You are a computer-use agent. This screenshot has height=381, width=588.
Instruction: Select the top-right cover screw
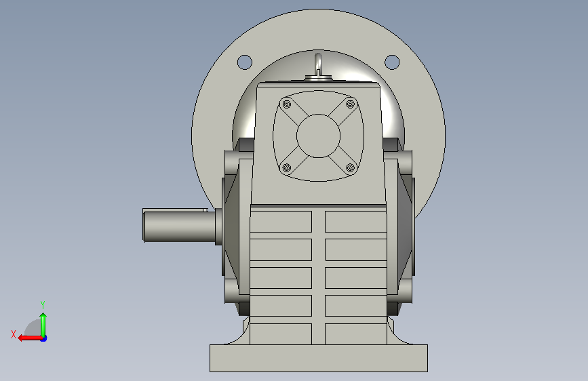tap(350, 104)
